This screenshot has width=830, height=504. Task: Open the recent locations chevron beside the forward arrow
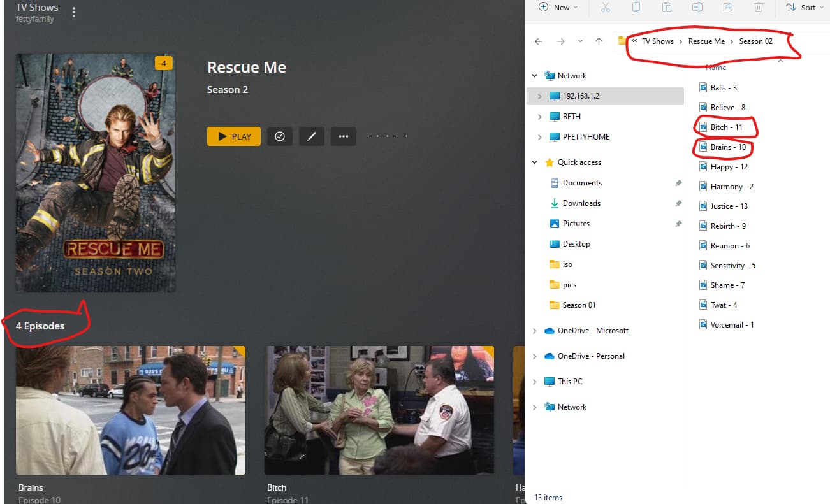[x=580, y=41]
